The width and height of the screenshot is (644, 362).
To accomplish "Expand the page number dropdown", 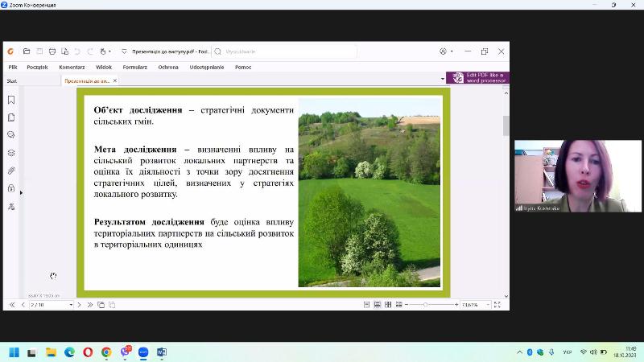I will pyautogui.click(x=71, y=305).
